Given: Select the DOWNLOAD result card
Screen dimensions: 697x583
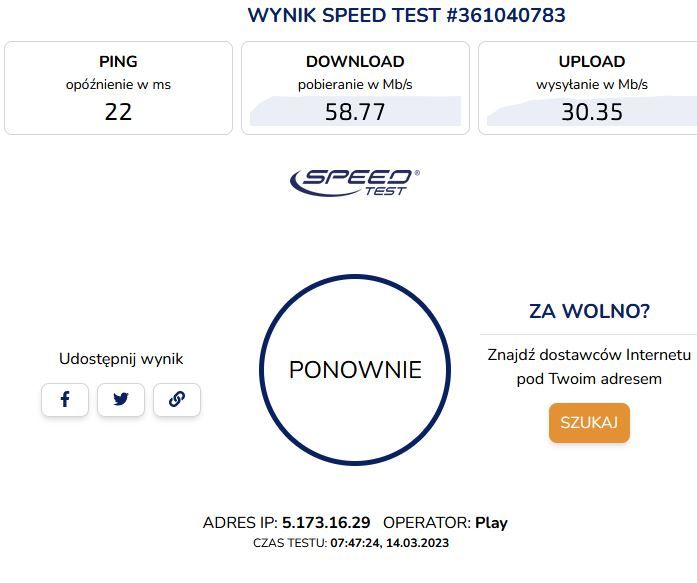Looking at the screenshot, I should pyautogui.click(x=355, y=88).
